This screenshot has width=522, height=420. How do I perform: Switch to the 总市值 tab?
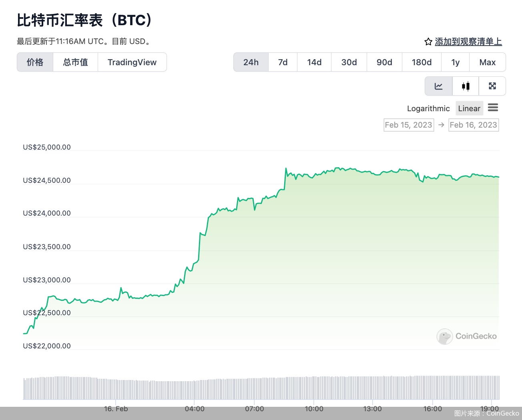click(x=75, y=62)
